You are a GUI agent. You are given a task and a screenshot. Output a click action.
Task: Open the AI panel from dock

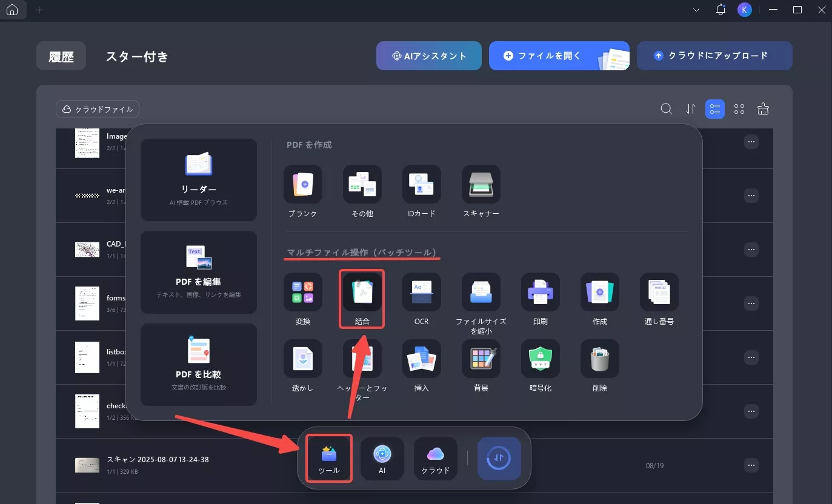click(x=382, y=459)
